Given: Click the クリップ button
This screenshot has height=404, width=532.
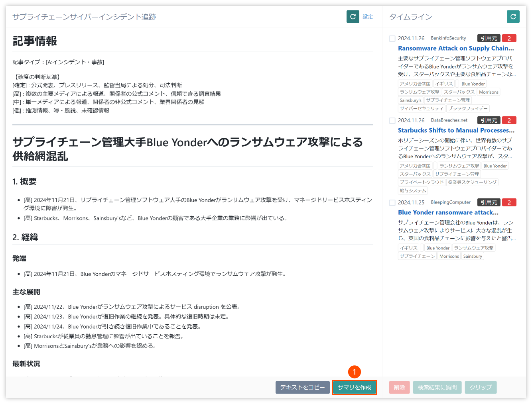Looking at the screenshot, I should [481, 387].
